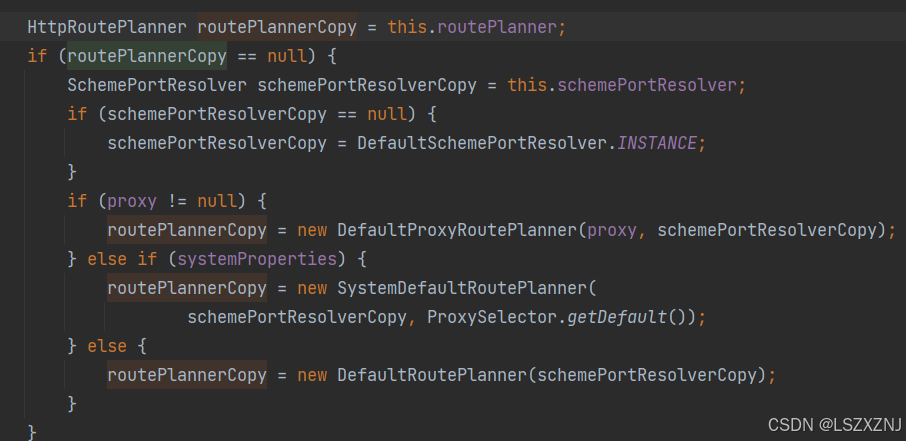
Task: Click the DefaultSchemePortResolver class name
Action: (x=482, y=143)
